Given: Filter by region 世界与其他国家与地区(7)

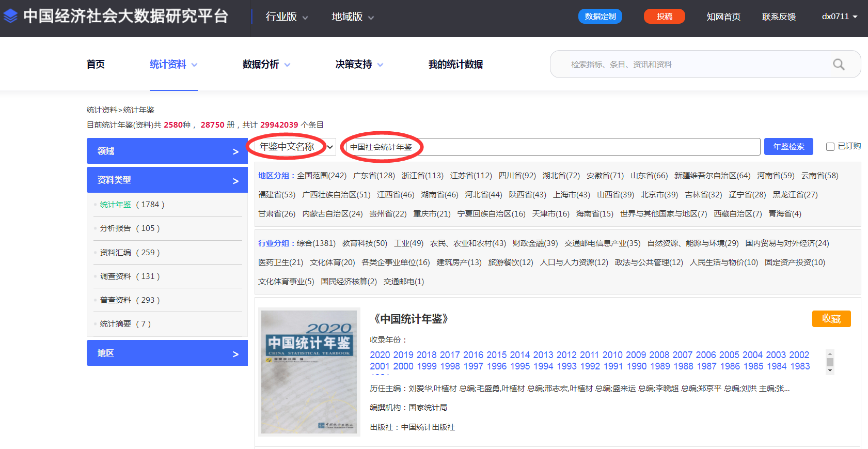Looking at the screenshot, I should pos(664,214).
